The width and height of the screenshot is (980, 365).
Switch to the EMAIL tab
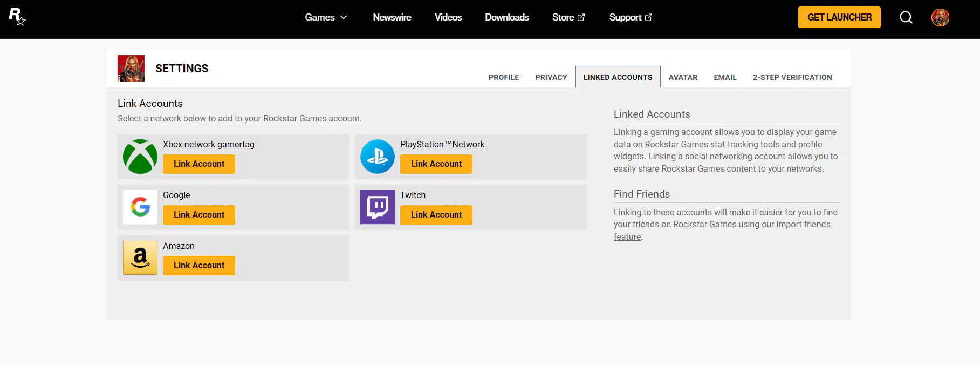pos(725,77)
